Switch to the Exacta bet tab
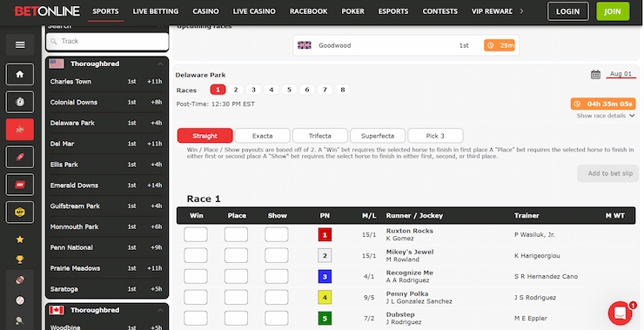 point(263,136)
